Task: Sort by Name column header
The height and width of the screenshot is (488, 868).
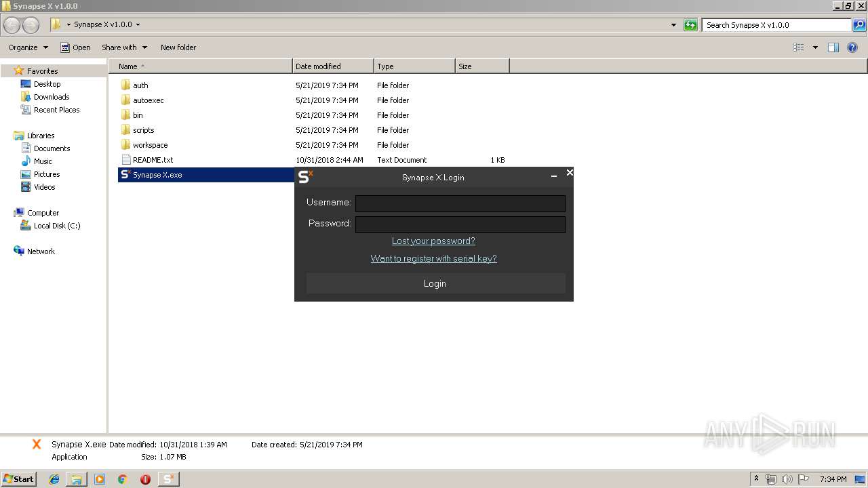Action: 200,66
